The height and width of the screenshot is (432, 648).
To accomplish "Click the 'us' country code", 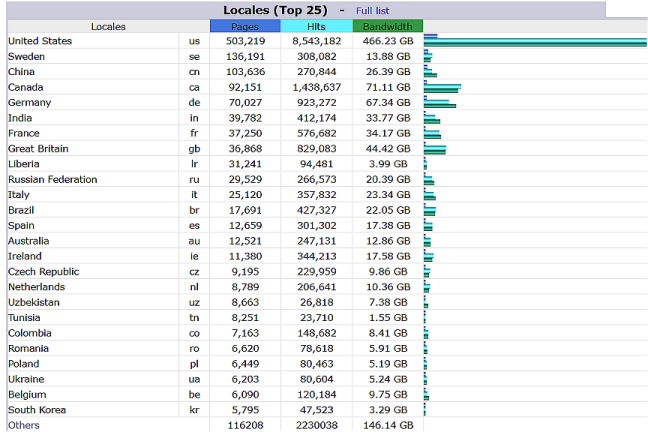I will click(194, 41).
